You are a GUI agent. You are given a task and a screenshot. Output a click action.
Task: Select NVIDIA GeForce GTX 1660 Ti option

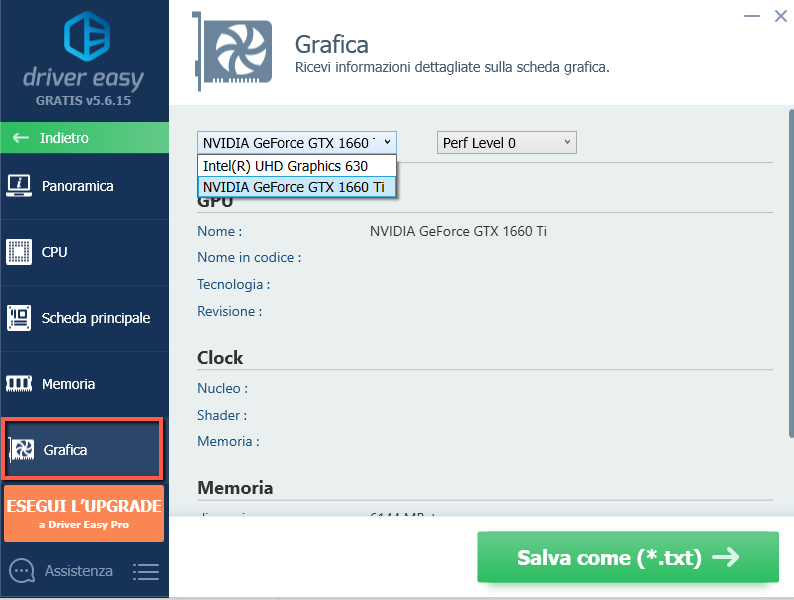point(296,187)
